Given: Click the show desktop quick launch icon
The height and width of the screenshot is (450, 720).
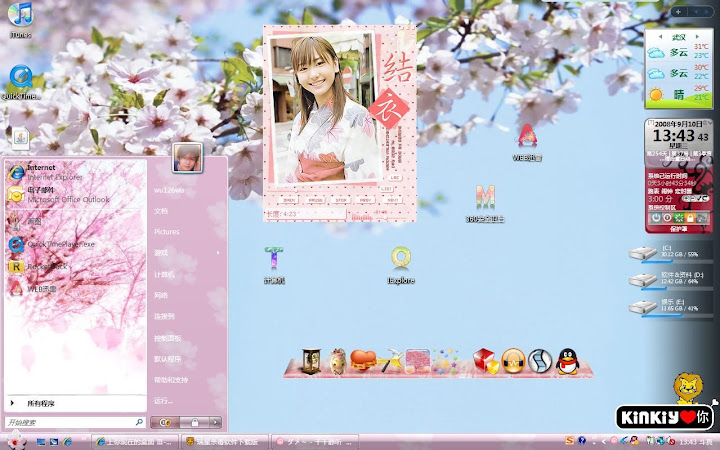Looking at the screenshot, I should (x=41, y=442).
